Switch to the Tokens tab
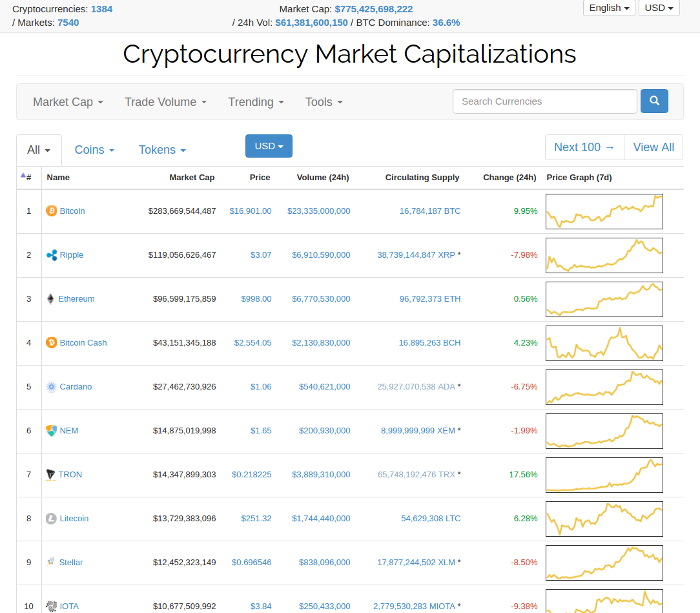Viewport: 700px width, 613px height. point(162,150)
